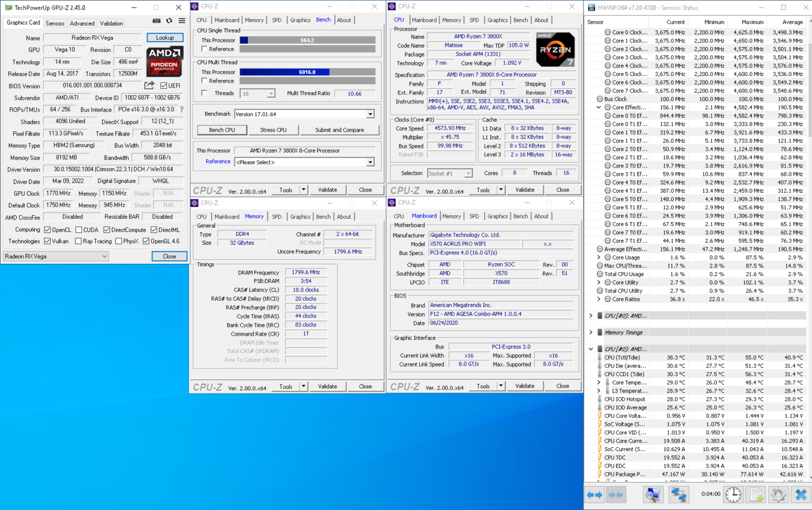812x510 pixels.
Task: Click the HWiNFO add log file icon
Action: (x=757, y=494)
